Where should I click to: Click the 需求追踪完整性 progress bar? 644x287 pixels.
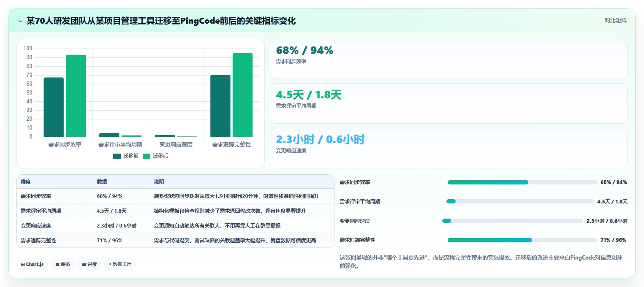[x=522, y=240]
